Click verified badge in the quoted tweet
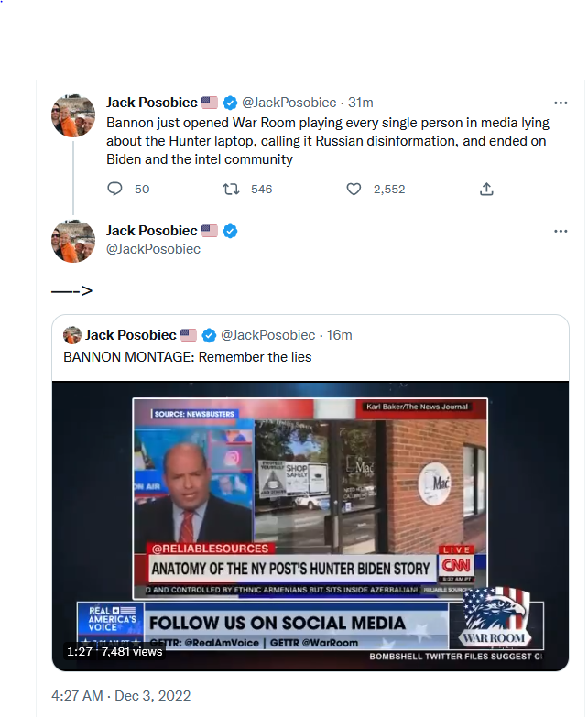 (209, 335)
